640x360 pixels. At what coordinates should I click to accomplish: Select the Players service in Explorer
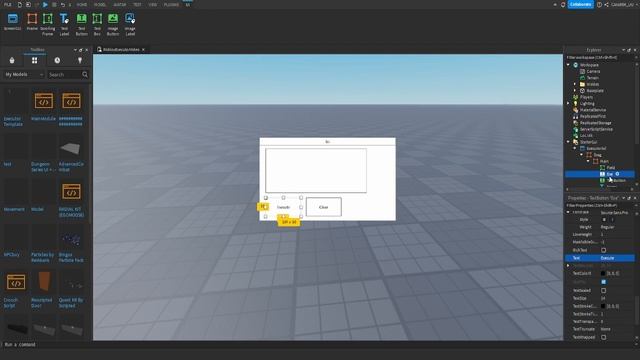tap(586, 97)
